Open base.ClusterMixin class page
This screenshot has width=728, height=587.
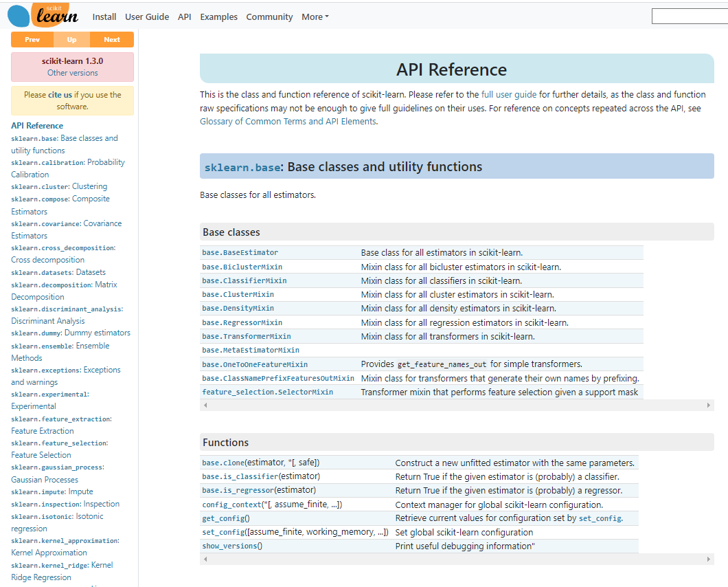point(238,294)
